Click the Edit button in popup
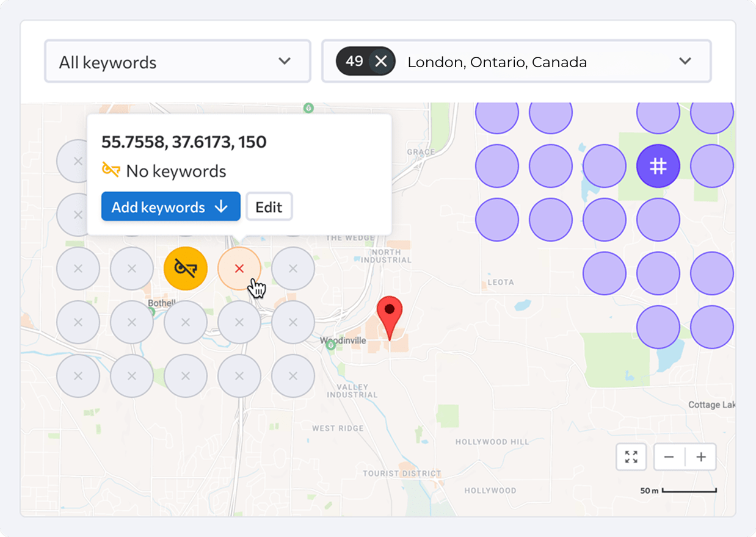 (269, 207)
